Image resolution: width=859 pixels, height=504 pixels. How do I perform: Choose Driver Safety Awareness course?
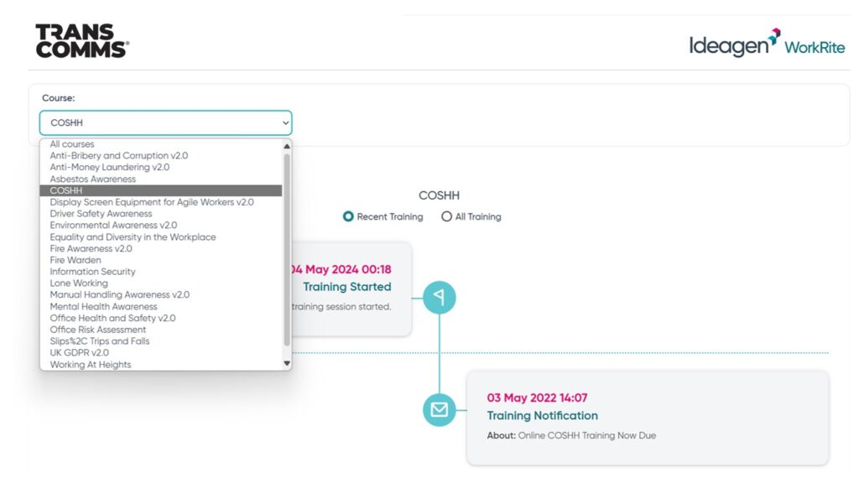101,214
